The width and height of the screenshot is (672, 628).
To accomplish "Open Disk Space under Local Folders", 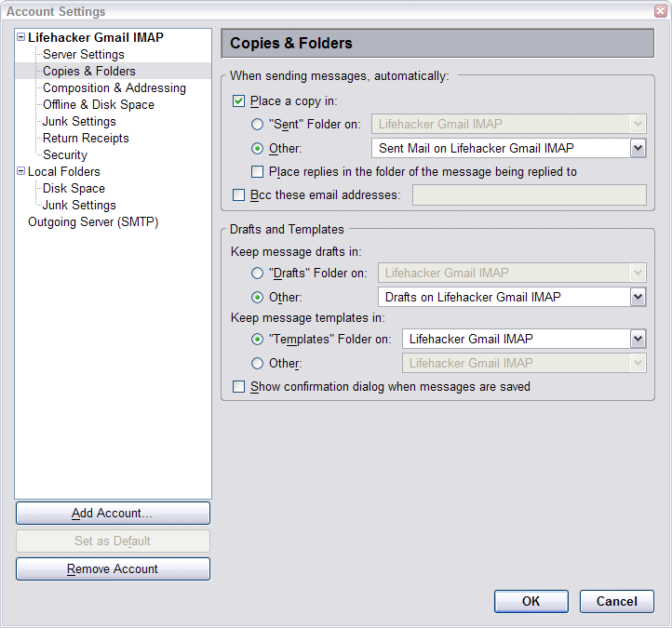I will tap(74, 188).
